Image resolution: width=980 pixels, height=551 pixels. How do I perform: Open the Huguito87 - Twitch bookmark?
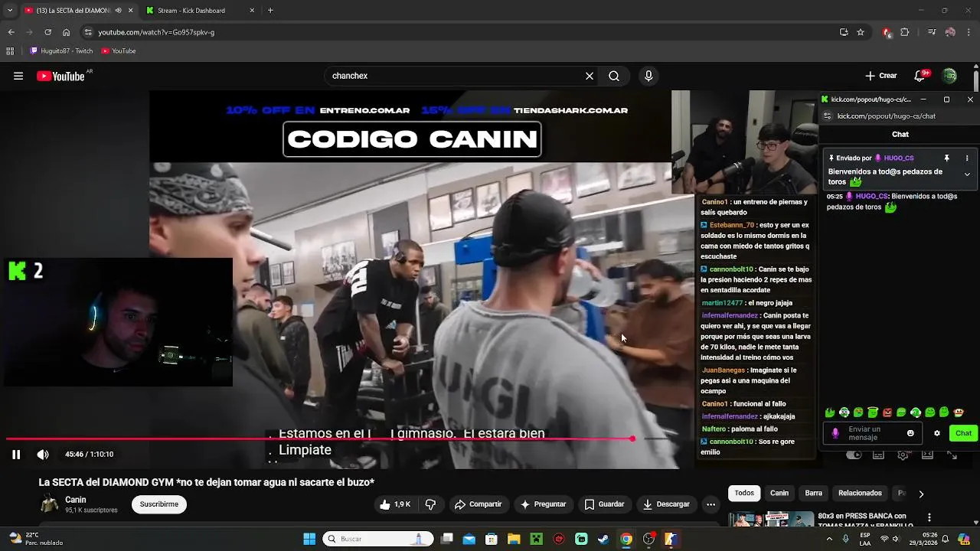pos(61,51)
